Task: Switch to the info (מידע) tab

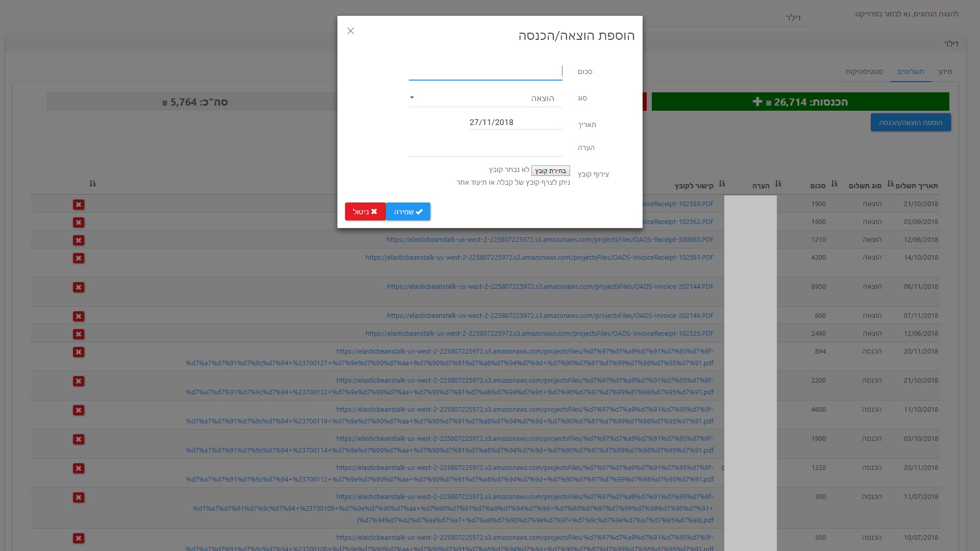Action: [945, 72]
